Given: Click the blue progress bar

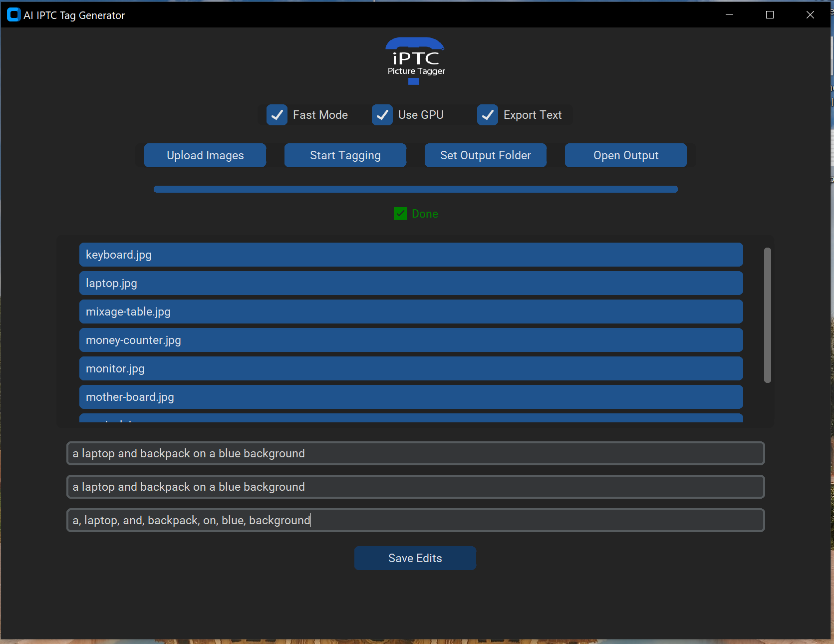Looking at the screenshot, I should pyautogui.click(x=415, y=189).
